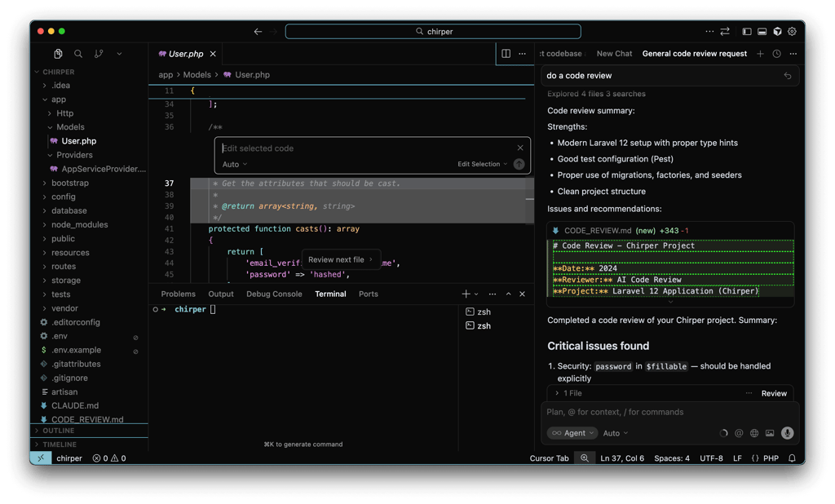Select the second zsh terminal session
835x504 pixels.
[x=478, y=325]
